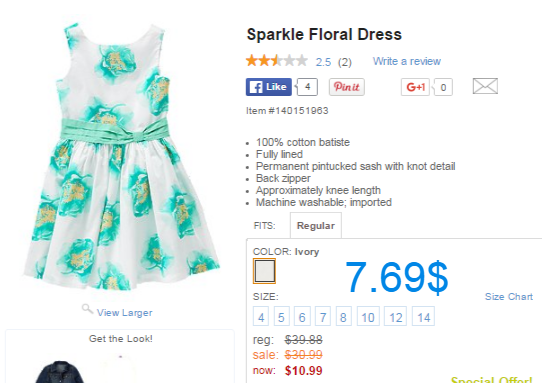Click the Facebook like count bubble
This screenshot has height=383, width=542.
pos(307,87)
